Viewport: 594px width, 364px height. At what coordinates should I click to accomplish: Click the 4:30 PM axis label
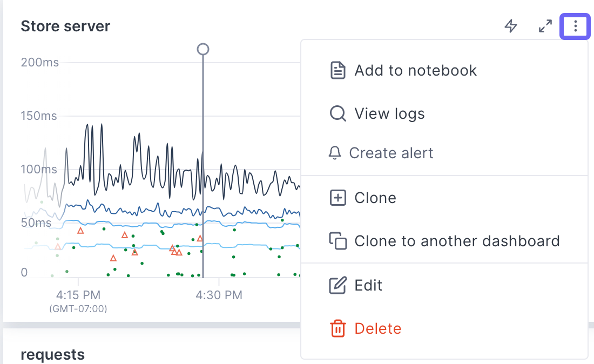point(219,295)
